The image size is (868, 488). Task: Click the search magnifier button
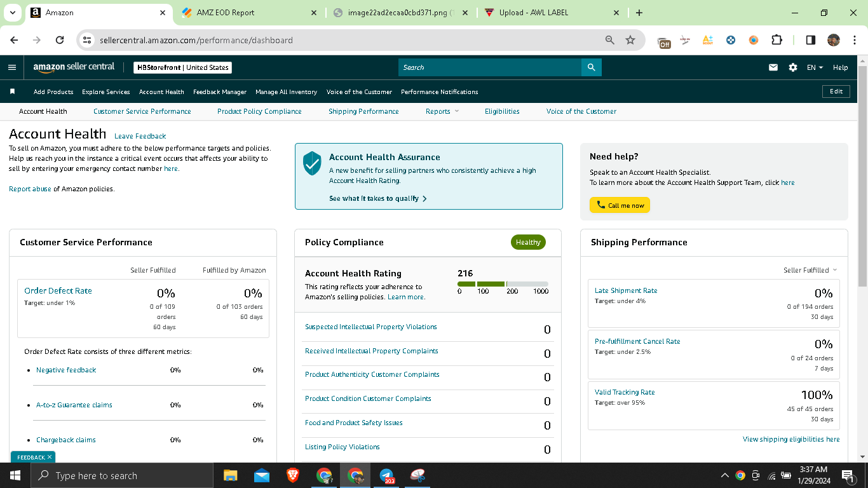(592, 67)
